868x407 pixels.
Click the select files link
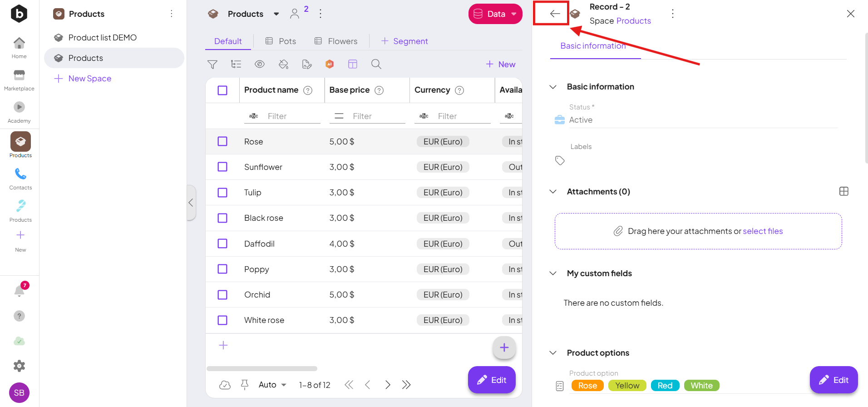click(763, 231)
